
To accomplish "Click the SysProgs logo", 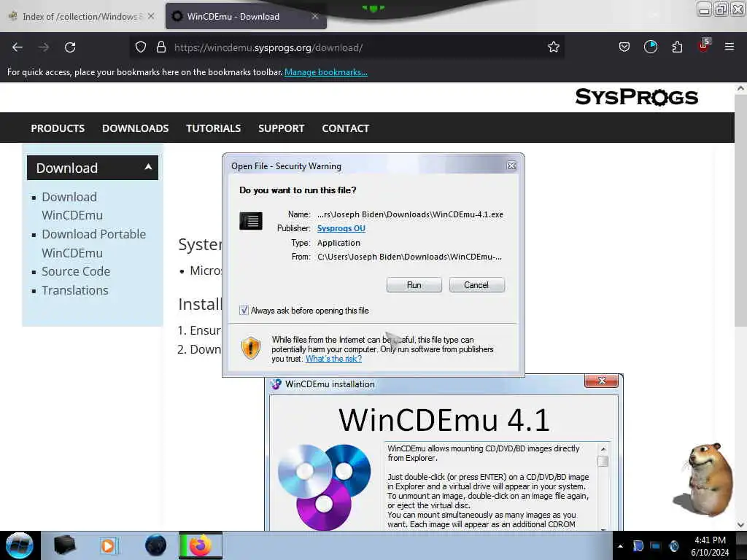I will 636,97.
